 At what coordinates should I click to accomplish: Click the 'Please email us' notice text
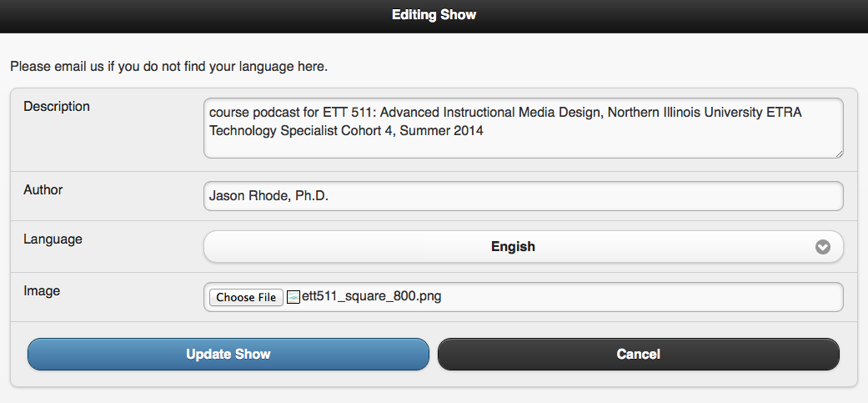169,67
